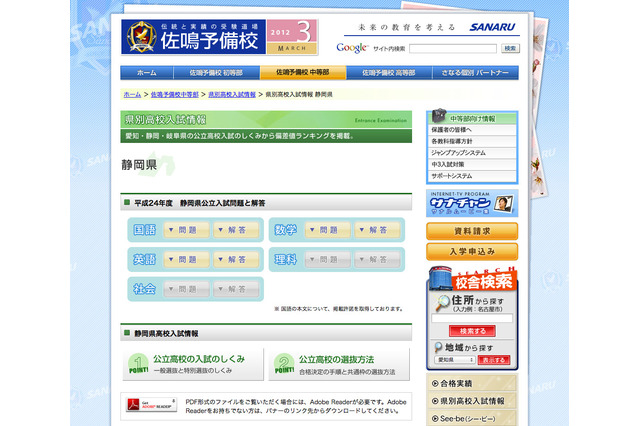Expand the 愛知県 region dropdown
The image size is (640, 426).
455,359
